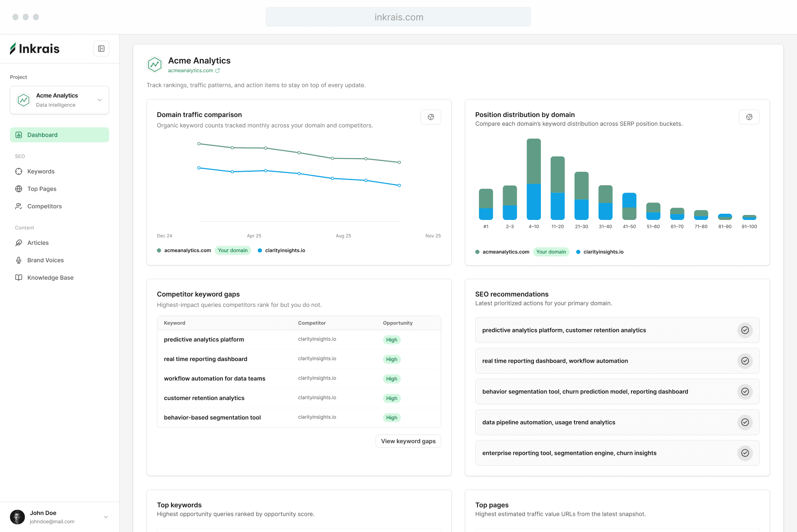The image size is (797, 532).
Task: Click acmeanalytics.com green legend dot in position chart
Action: pos(477,252)
